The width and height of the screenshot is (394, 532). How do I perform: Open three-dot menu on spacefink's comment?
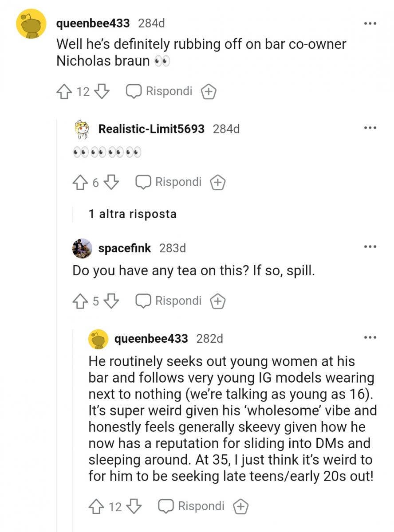click(370, 247)
